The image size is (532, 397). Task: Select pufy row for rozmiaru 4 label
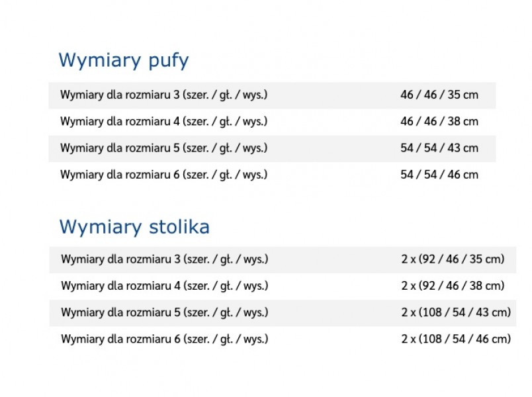(164, 122)
